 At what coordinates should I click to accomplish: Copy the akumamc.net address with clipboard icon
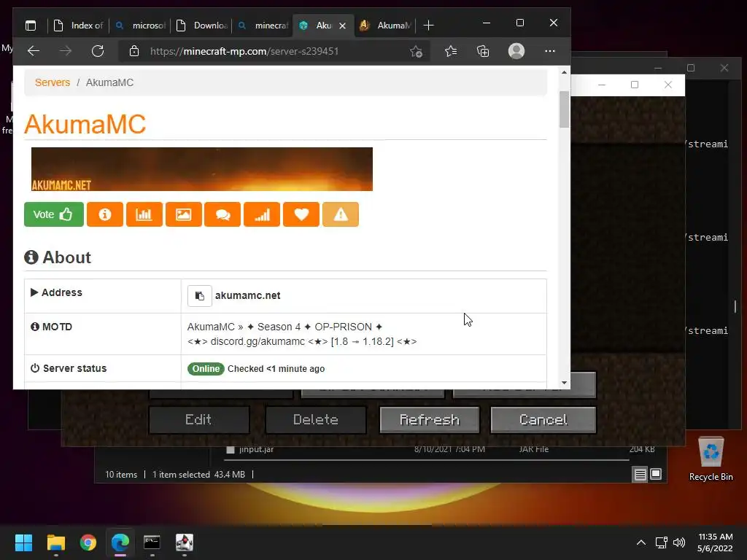point(200,296)
